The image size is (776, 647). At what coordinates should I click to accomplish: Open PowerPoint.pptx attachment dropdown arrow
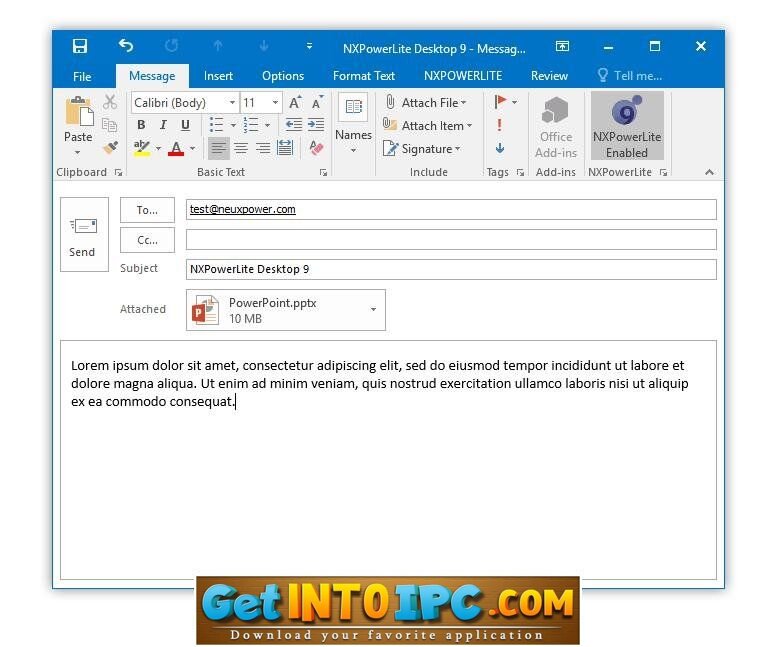(x=374, y=309)
